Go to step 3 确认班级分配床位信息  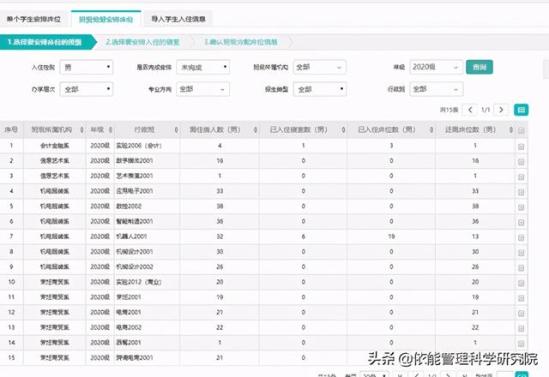tap(241, 42)
